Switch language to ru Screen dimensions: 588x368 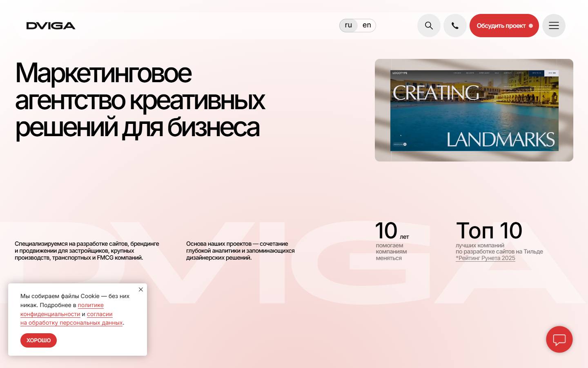pyautogui.click(x=348, y=25)
